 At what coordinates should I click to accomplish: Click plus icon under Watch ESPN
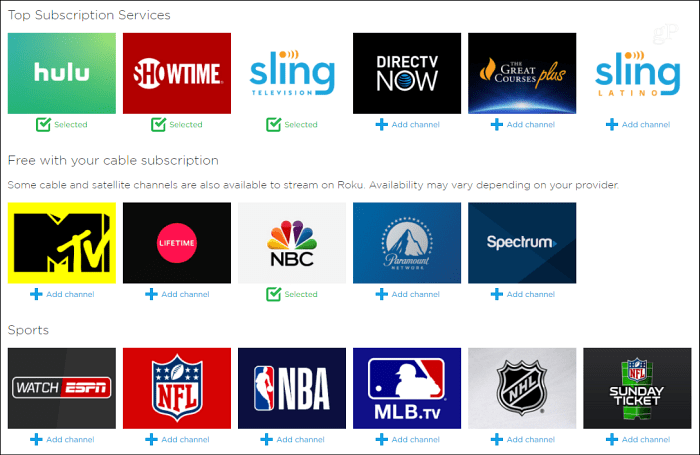coord(36,439)
